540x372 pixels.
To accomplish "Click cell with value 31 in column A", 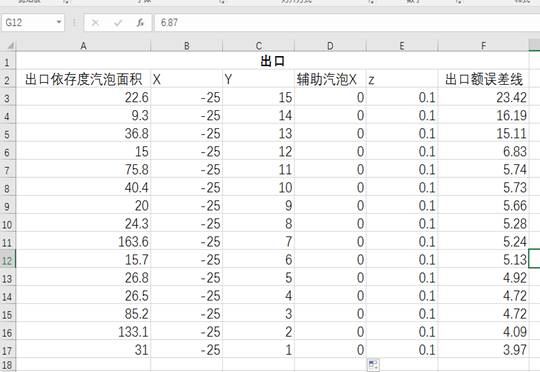I will pos(83,350).
